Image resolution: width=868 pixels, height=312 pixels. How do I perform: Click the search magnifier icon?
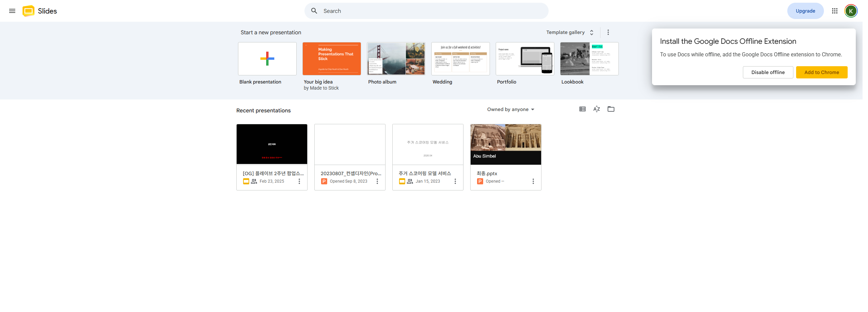(x=314, y=11)
